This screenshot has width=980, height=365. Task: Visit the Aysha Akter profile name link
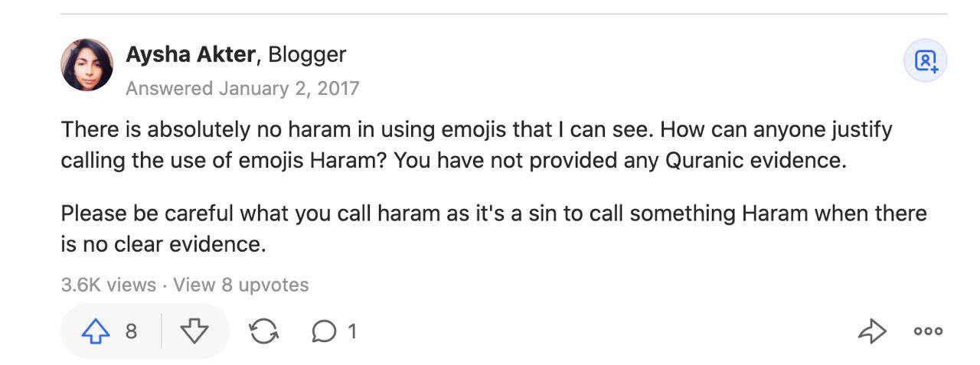click(190, 54)
